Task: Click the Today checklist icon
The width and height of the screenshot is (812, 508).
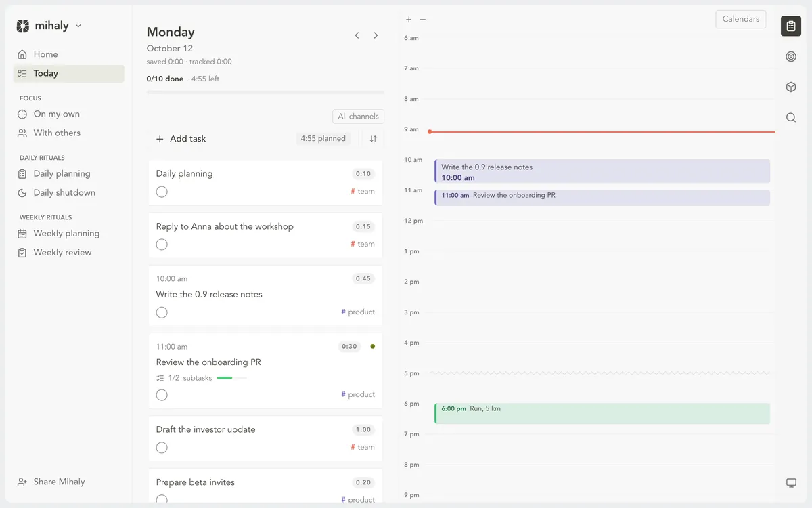Action: [22, 73]
